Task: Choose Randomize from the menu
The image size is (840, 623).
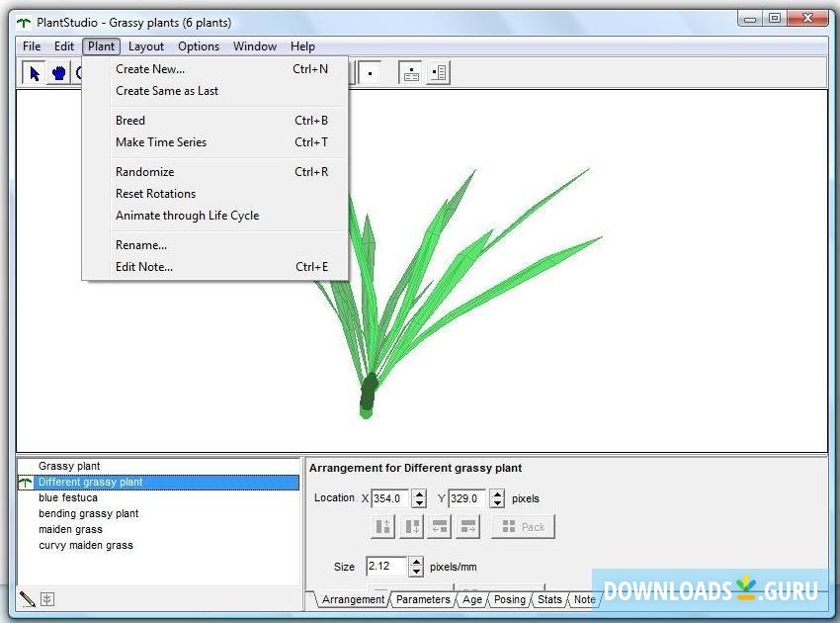Action: pos(215,172)
